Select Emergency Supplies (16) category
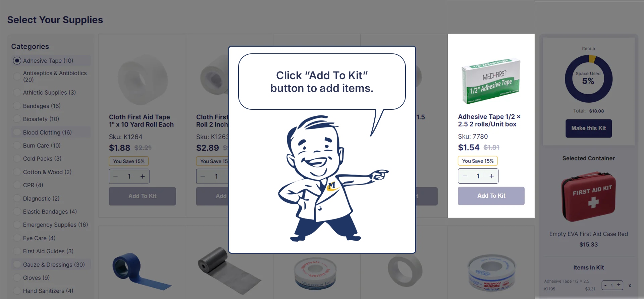Viewport: 644px width, 299px height. point(55,225)
